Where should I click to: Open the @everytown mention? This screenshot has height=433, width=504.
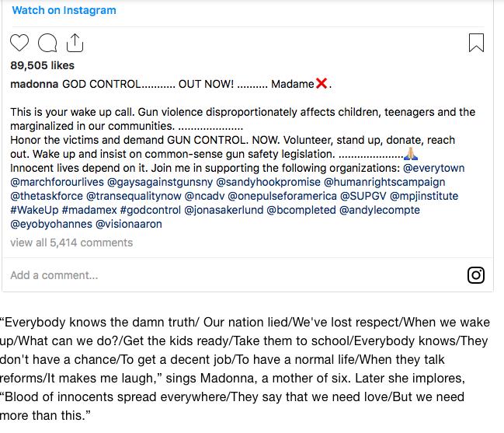point(433,168)
